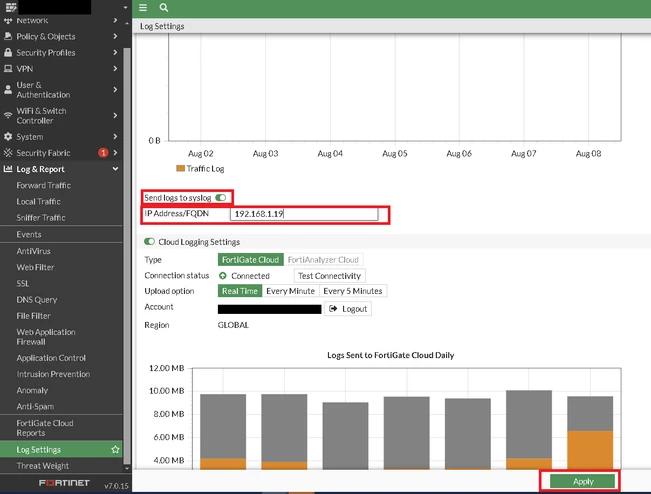The width and height of the screenshot is (651, 494).
Task: Collapse the Log & Report section
Action: pyautogui.click(x=115, y=169)
